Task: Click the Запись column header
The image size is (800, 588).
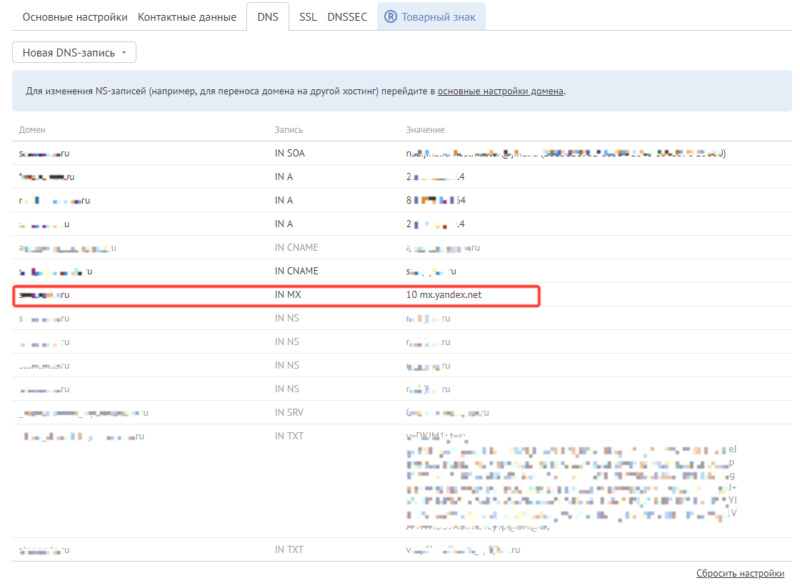Action: (x=289, y=129)
